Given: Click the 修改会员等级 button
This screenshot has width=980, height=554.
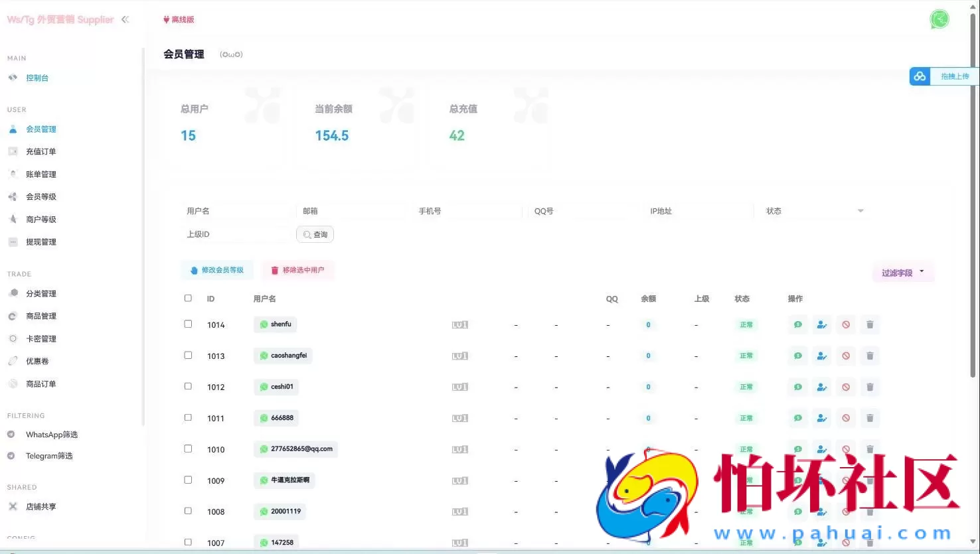Looking at the screenshot, I should (x=217, y=270).
